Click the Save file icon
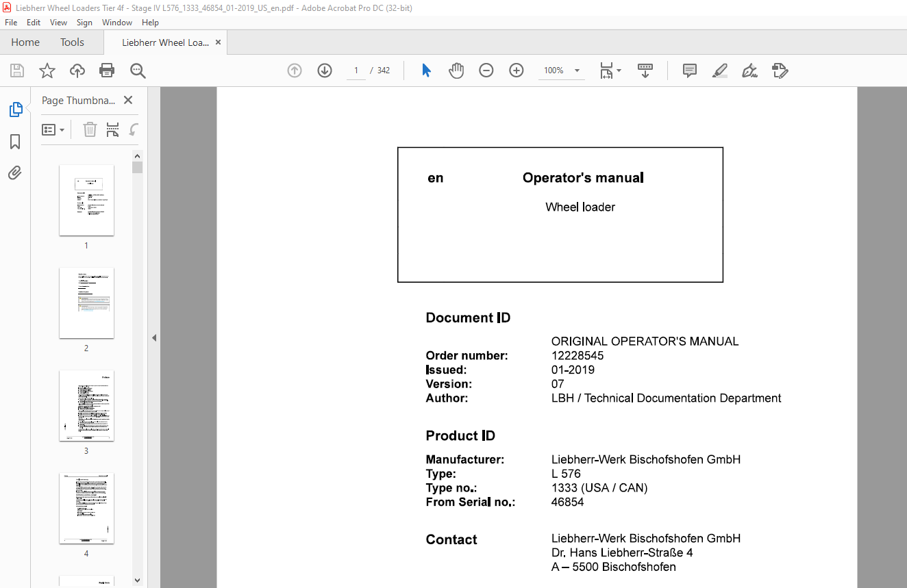 tap(17, 71)
